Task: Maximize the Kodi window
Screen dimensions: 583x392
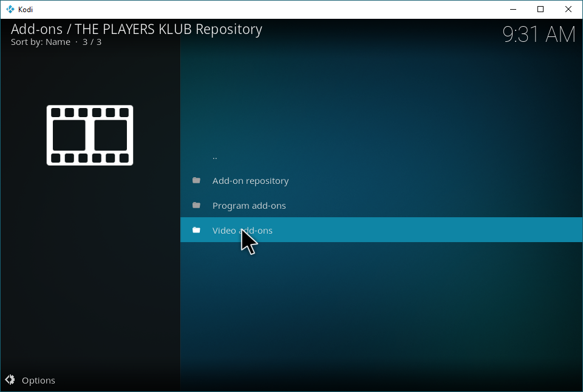Action: pos(540,9)
